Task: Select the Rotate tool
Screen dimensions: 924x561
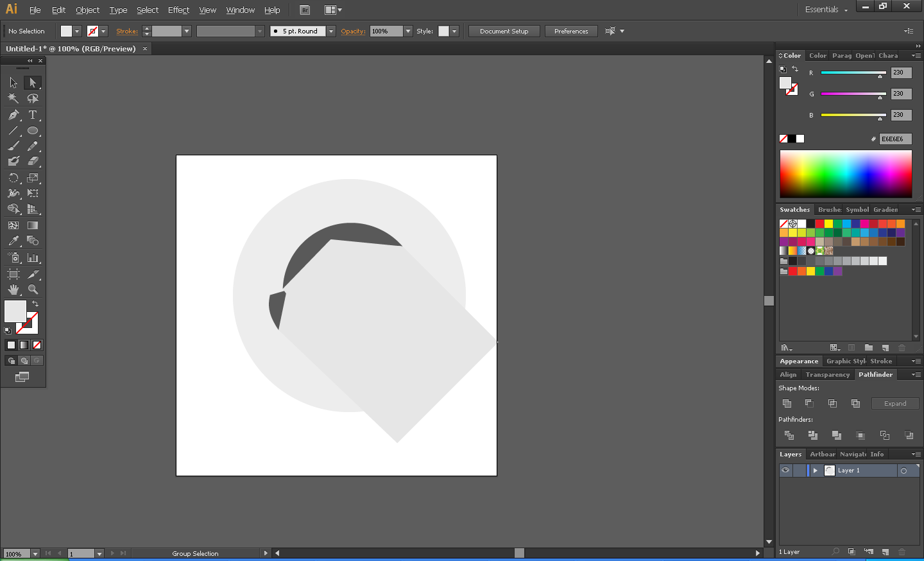Action: 13,178
